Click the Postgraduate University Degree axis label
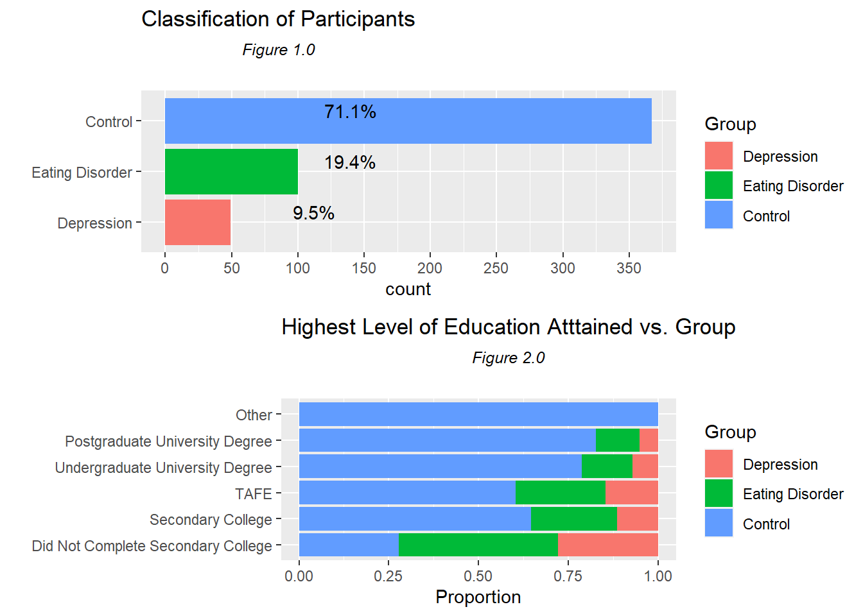Image resolution: width=863 pixels, height=616 pixels. [x=168, y=441]
